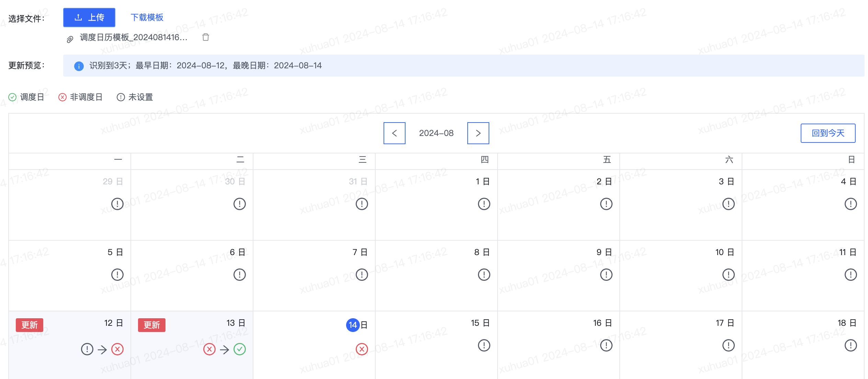This screenshot has height=379, width=868.
Task: Click the 回到今天 button
Action: point(828,133)
